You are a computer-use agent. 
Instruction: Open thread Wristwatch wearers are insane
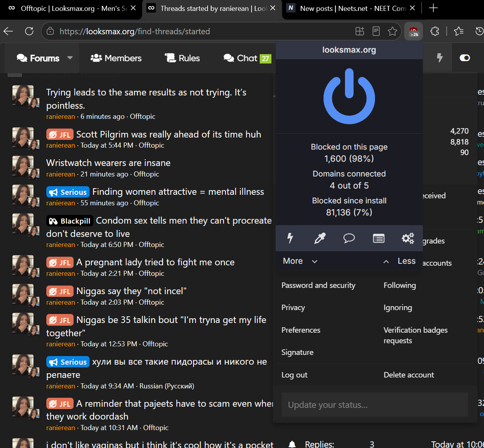(108, 163)
